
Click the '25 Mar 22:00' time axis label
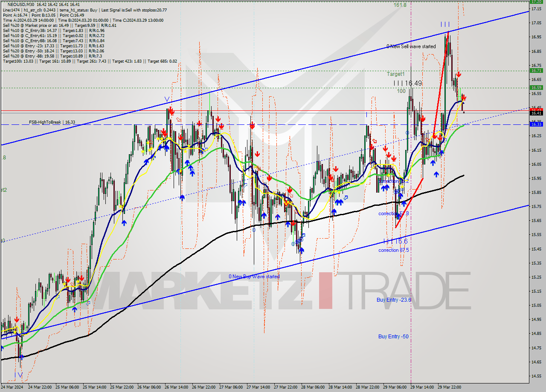click(122, 387)
